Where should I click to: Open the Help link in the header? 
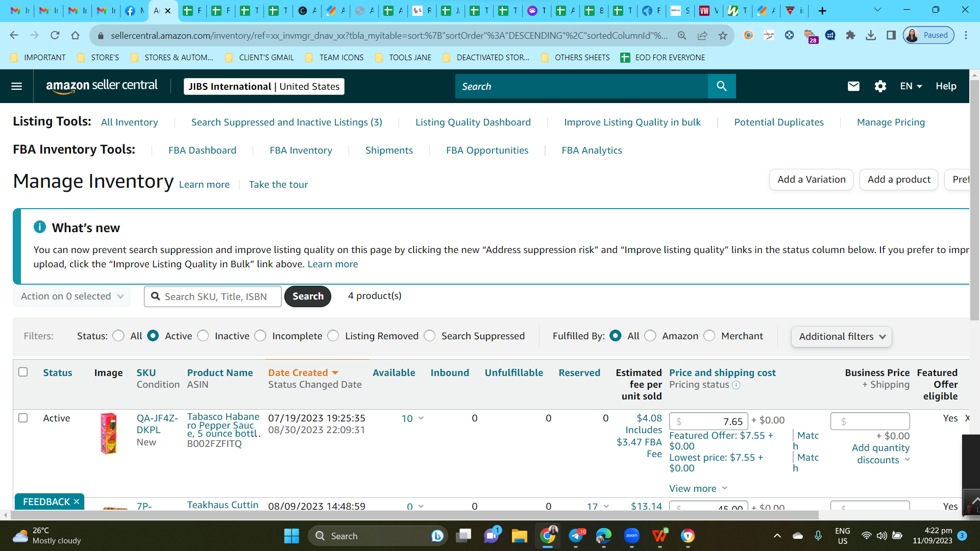pyautogui.click(x=946, y=86)
